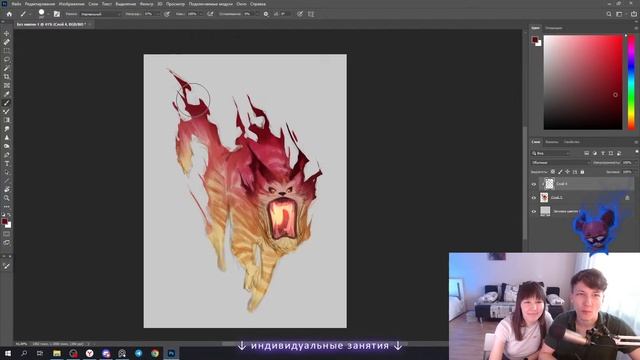This screenshot has width=640, height=360.
Task: Open the Окно menu
Action: pyautogui.click(x=241, y=4)
